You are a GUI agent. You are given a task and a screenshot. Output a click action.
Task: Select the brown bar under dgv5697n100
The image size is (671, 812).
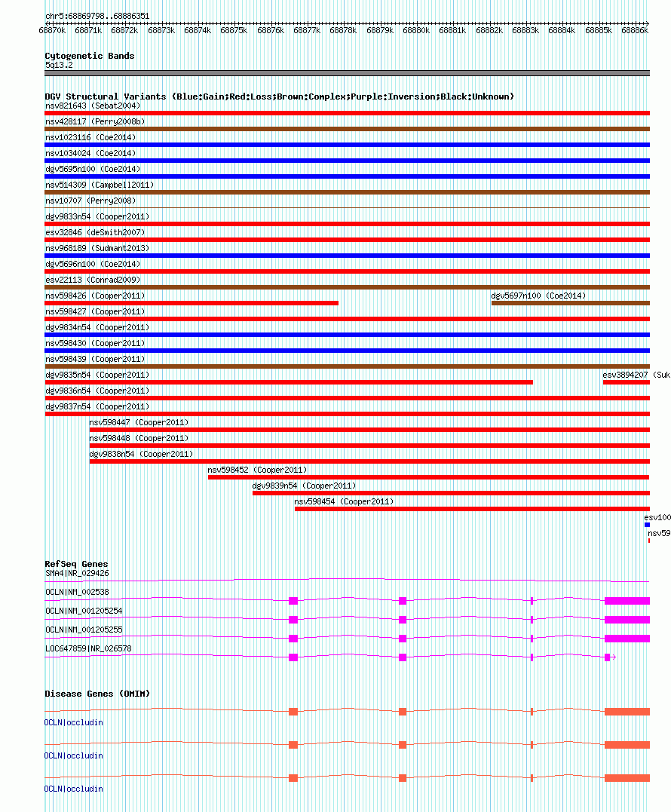[x=571, y=303]
